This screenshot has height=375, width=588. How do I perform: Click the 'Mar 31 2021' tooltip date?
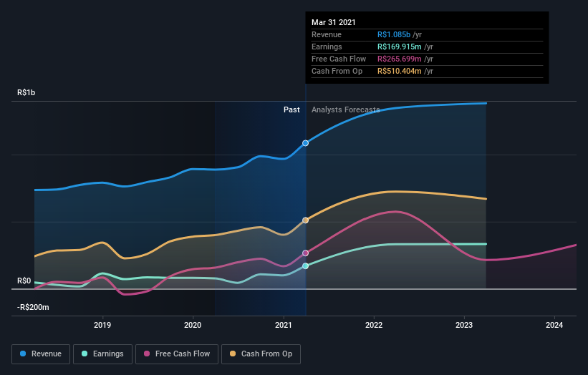pyautogui.click(x=333, y=22)
